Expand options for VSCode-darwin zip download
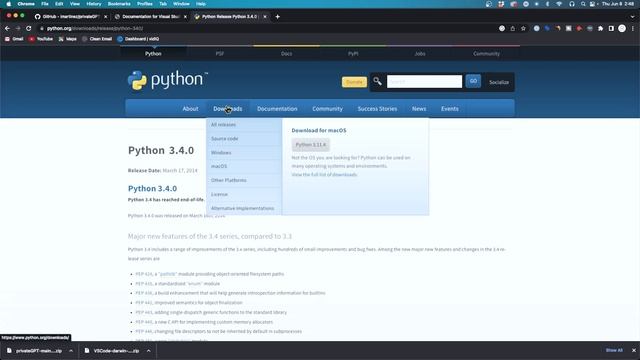 [149, 351]
